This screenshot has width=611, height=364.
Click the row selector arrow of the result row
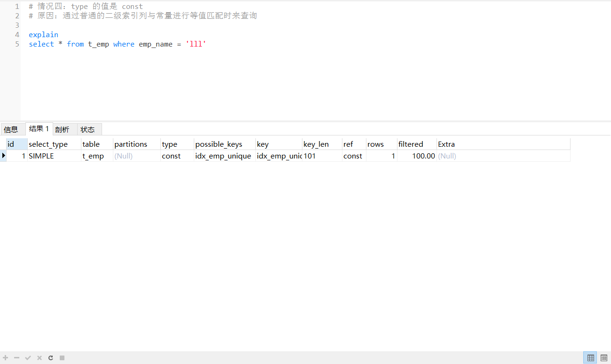click(3, 156)
